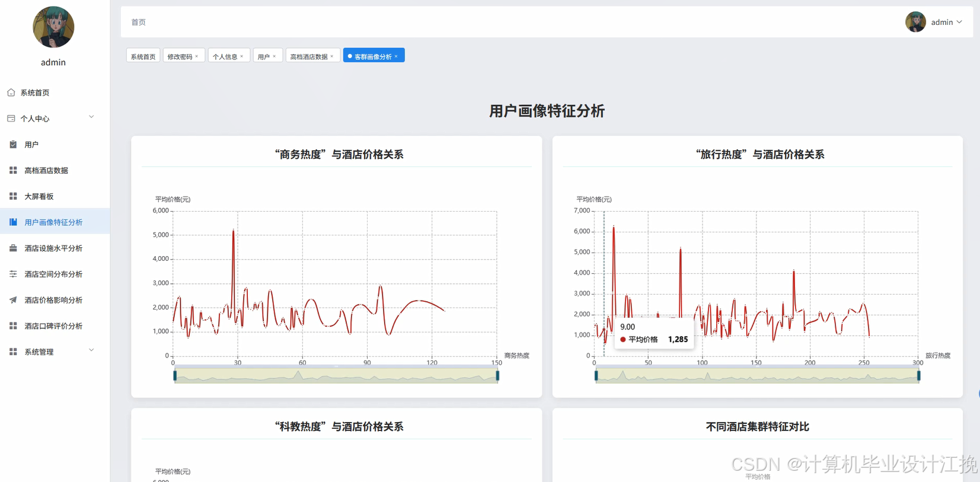The width and height of the screenshot is (980, 482).
Task: Click the home icon beside 系统首页 in sidebar
Action: point(11,92)
